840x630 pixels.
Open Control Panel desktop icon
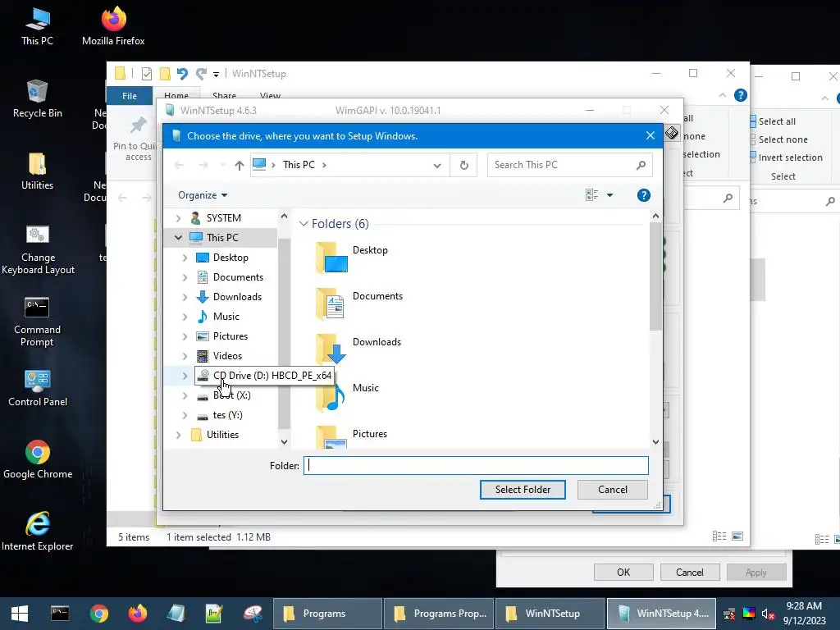tap(38, 388)
